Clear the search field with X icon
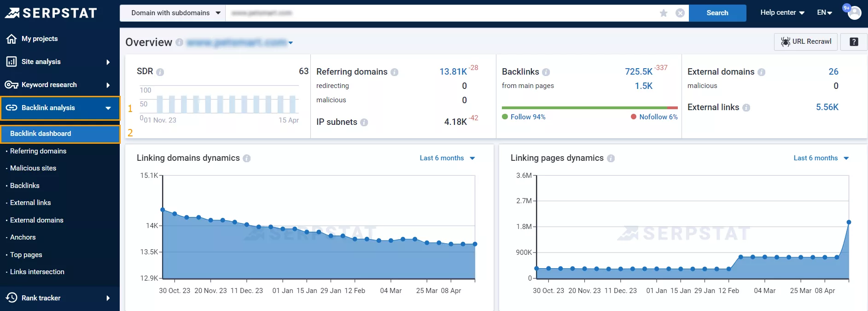868x311 pixels. (680, 13)
